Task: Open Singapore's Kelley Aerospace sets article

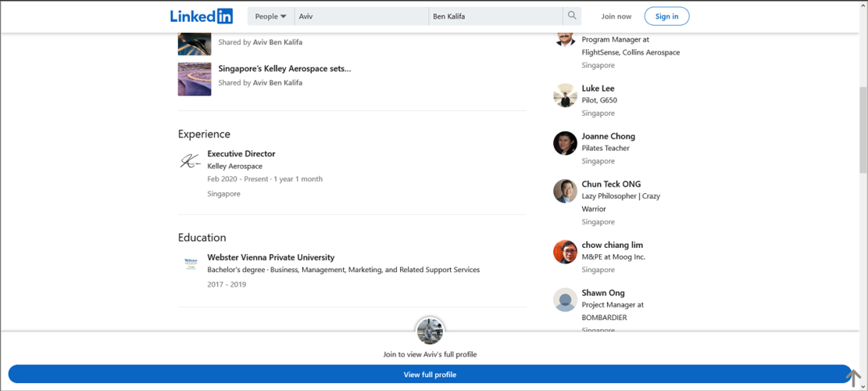Action: pyautogui.click(x=284, y=69)
